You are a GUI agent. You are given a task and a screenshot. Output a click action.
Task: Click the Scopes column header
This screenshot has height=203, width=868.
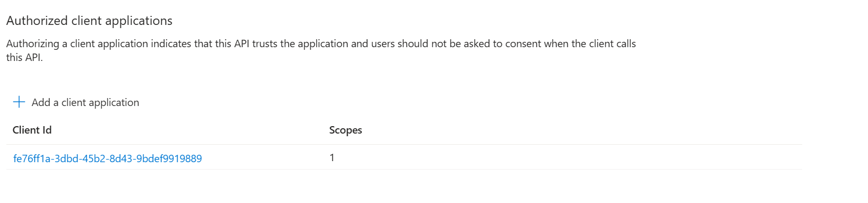click(345, 130)
